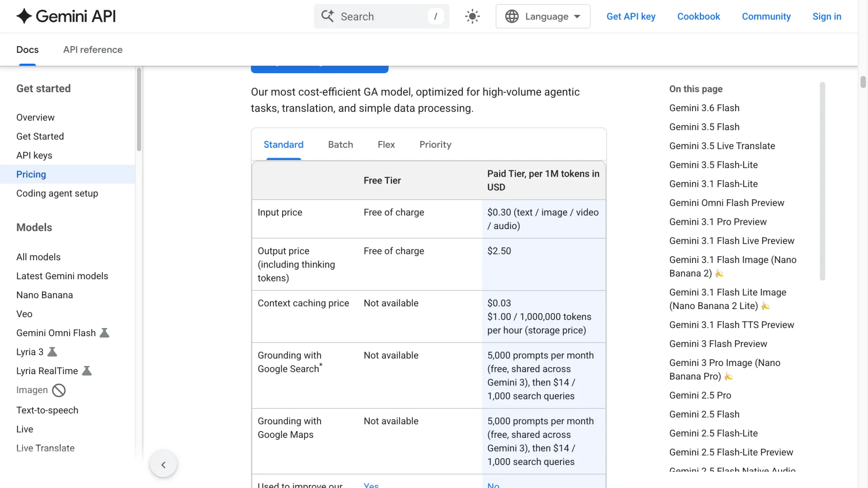Jump to Gemini 3.1 Flash TTS Preview
This screenshot has width=868, height=488.
click(x=731, y=325)
